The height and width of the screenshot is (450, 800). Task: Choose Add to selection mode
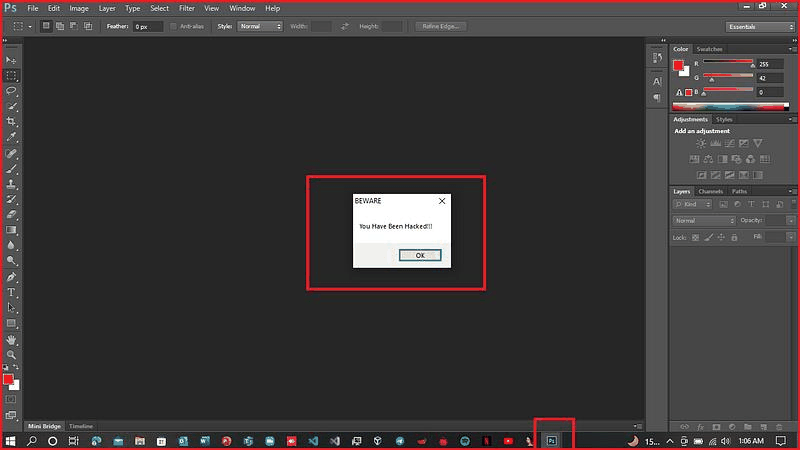pyautogui.click(x=60, y=26)
